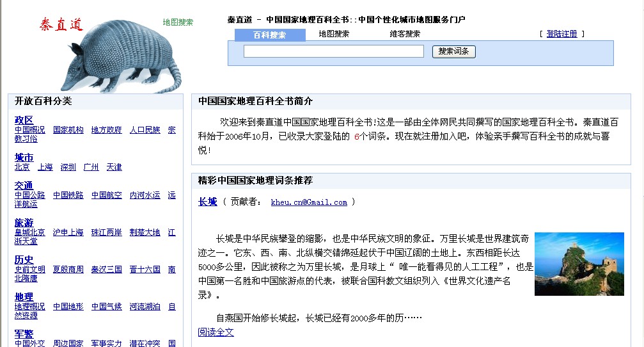Open the 珠江两岸 link
Image resolution: width=644 pixels, height=347 pixels.
(106, 232)
